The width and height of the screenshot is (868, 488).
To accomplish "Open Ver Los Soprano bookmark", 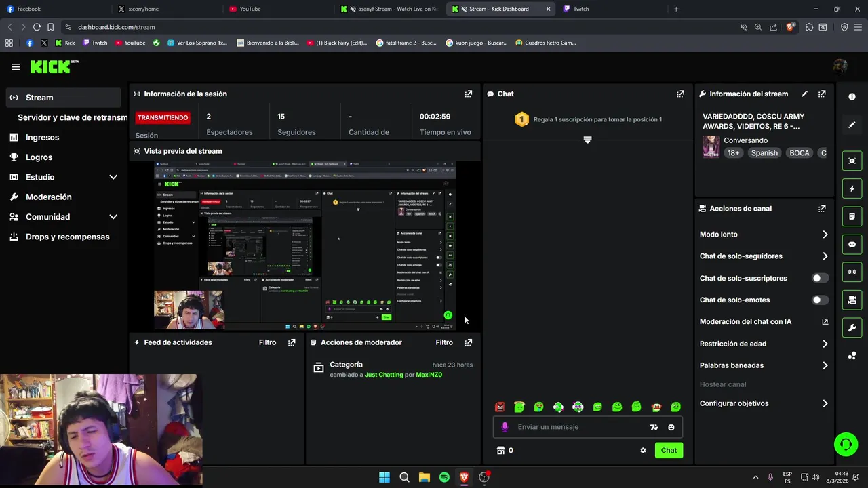I will click(x=197, y=43).
